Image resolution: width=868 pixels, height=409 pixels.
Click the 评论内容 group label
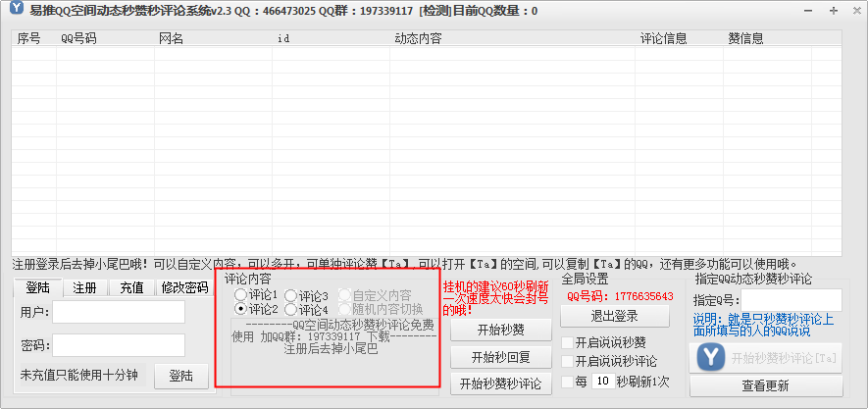[x=247, y=279]
